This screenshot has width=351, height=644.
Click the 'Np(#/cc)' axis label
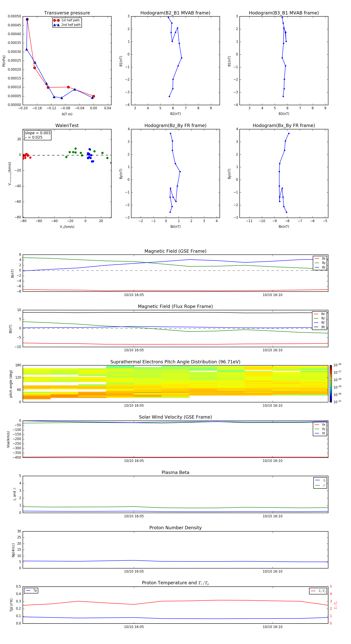13,550
